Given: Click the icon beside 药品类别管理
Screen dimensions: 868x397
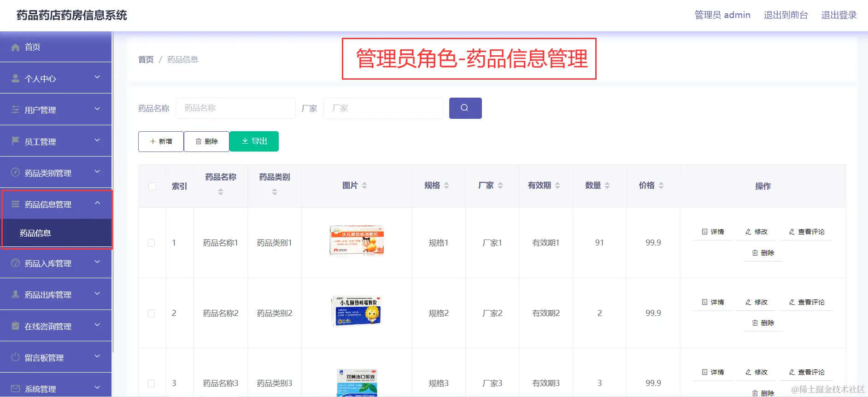Looking at the screenshot, I should coord(15,172).
